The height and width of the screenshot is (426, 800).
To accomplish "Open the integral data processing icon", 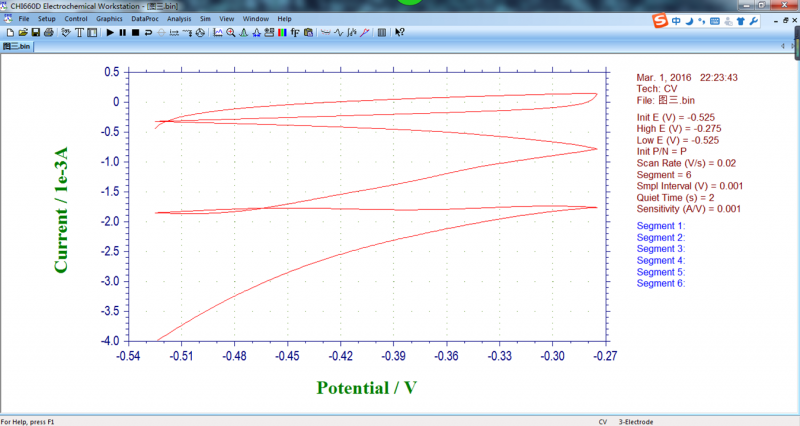I will coord(352,32).
